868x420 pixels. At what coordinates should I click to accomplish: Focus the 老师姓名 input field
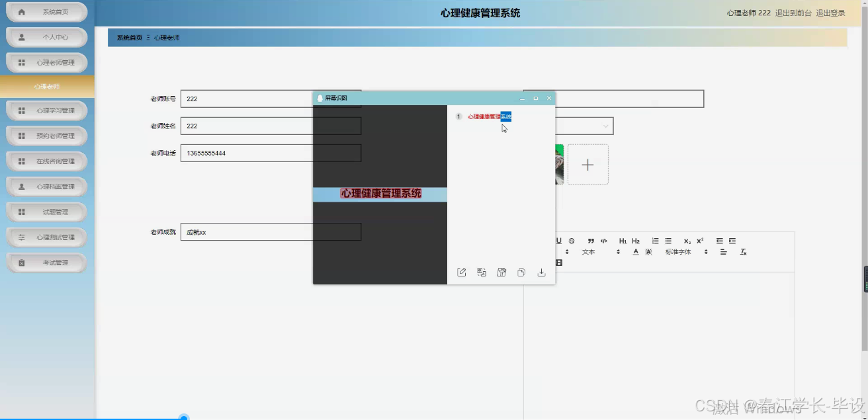(x=271, y=126)
